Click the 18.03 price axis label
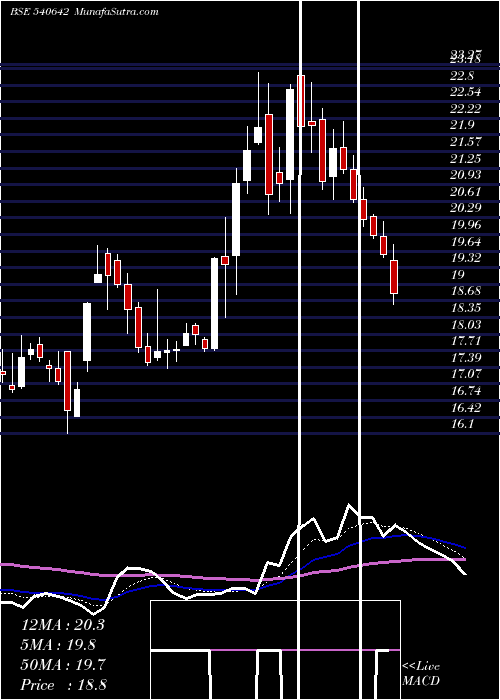 [466, 325]
